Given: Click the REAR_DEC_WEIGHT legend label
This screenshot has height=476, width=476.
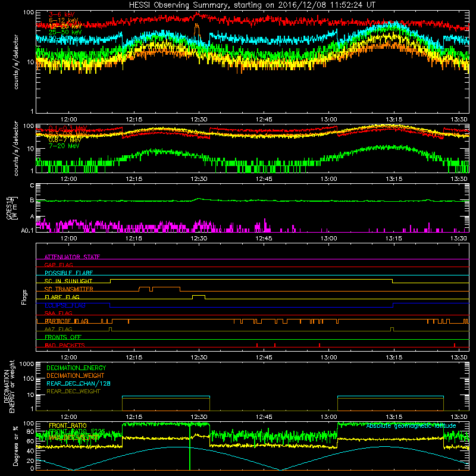Looking at the screenshot, I should tap(73, 392).
